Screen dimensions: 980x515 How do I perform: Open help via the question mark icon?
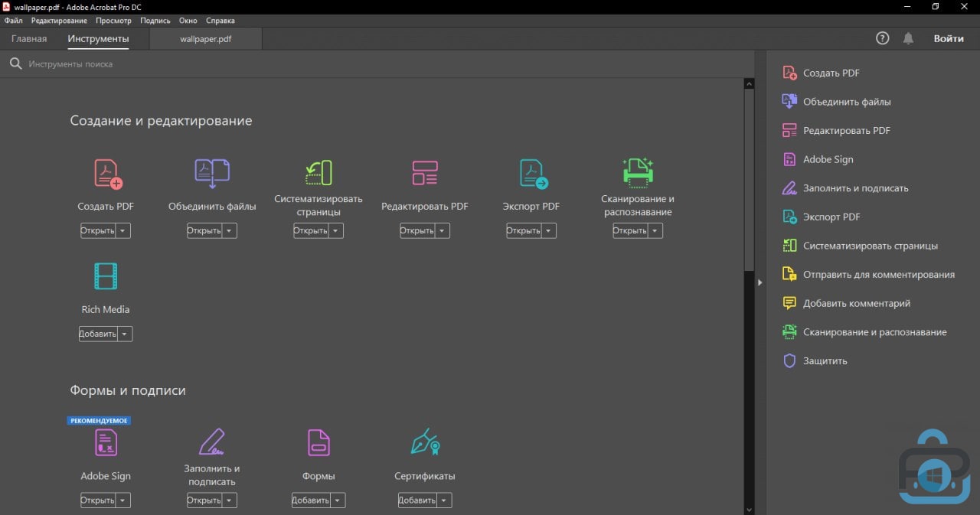point(883,38)
